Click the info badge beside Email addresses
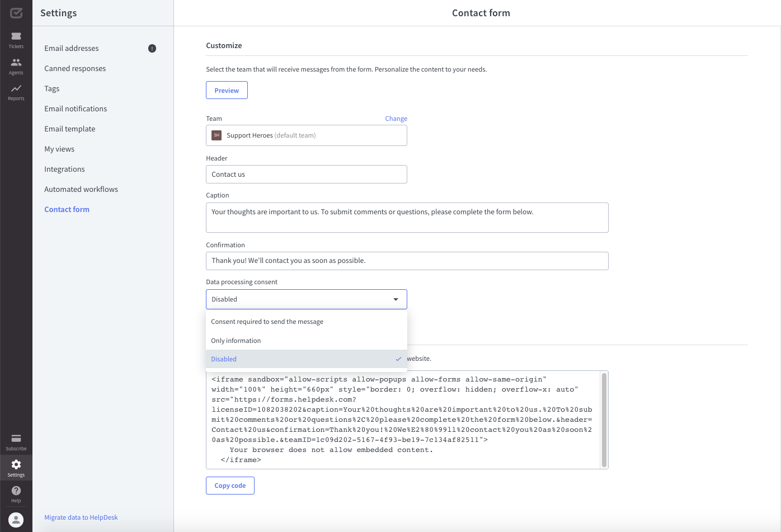The width and height of the screenshot is (781, 532). click(x=152, y=48)
